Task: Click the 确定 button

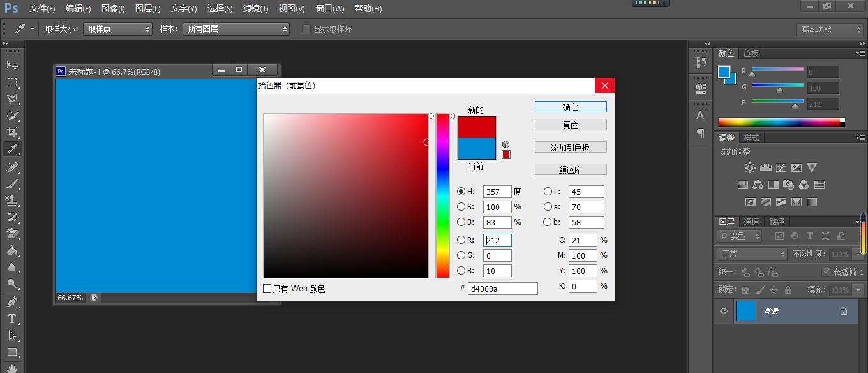Action: [x=570, y=106]
